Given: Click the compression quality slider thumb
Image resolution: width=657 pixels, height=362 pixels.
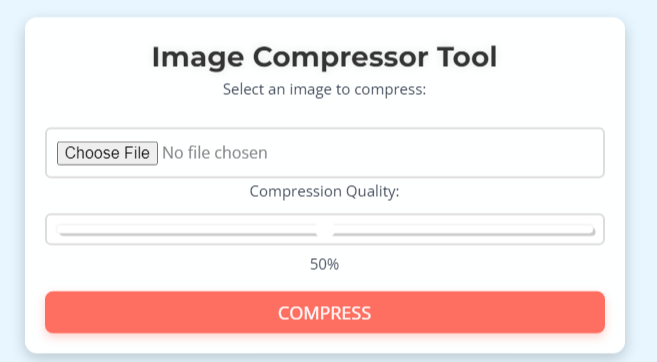Looking at the screenshot, I should point(325,230).
